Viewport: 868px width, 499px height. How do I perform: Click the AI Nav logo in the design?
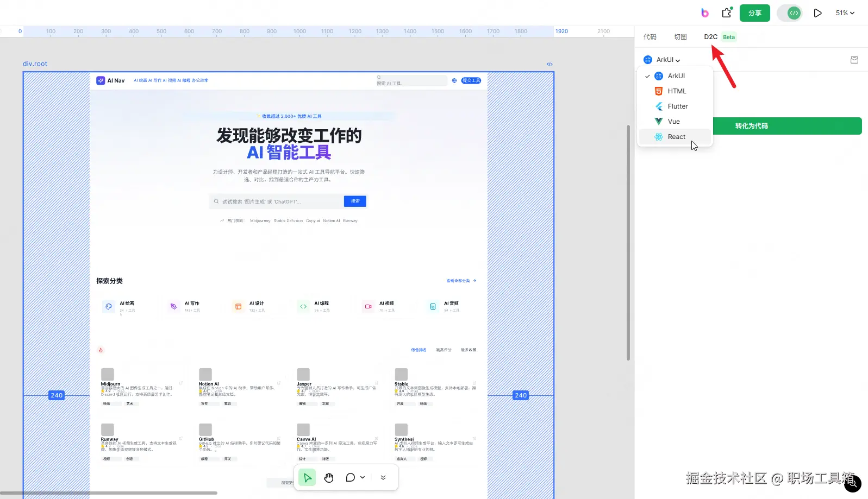pos(111,80)
